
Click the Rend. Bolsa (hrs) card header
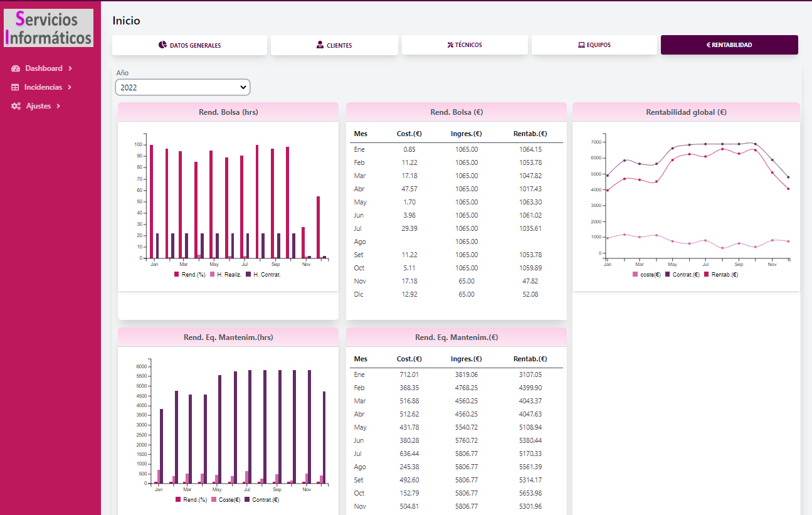click(228, 112)
